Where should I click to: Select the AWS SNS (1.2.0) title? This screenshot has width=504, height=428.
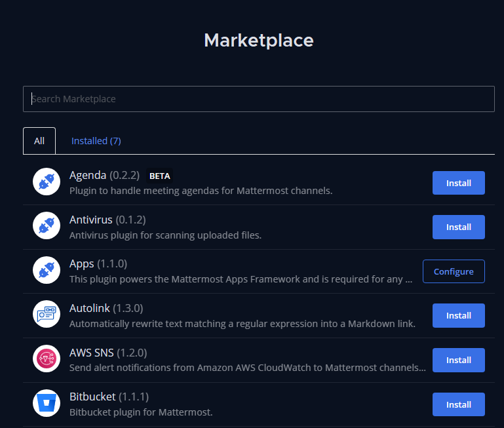(x=108, y=353)
